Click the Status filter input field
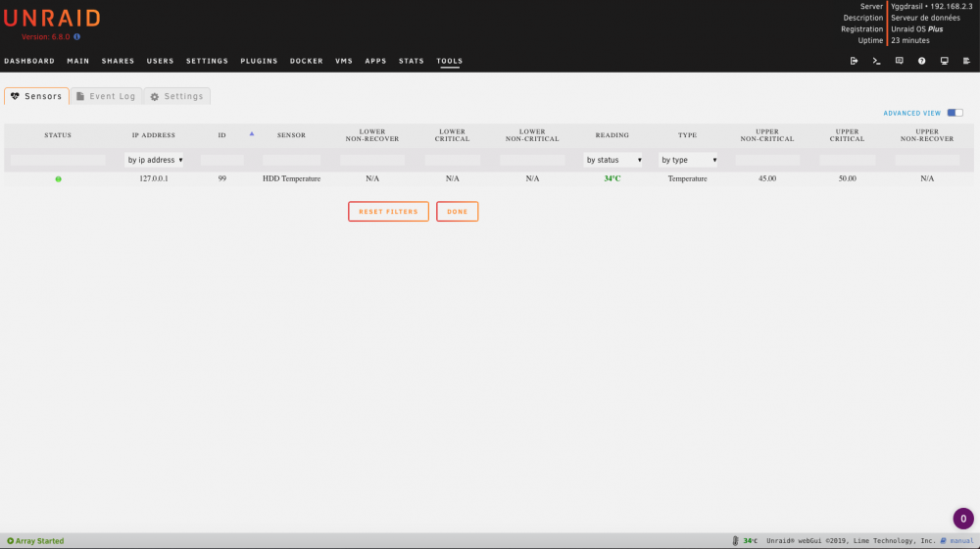 pos(58,160)
